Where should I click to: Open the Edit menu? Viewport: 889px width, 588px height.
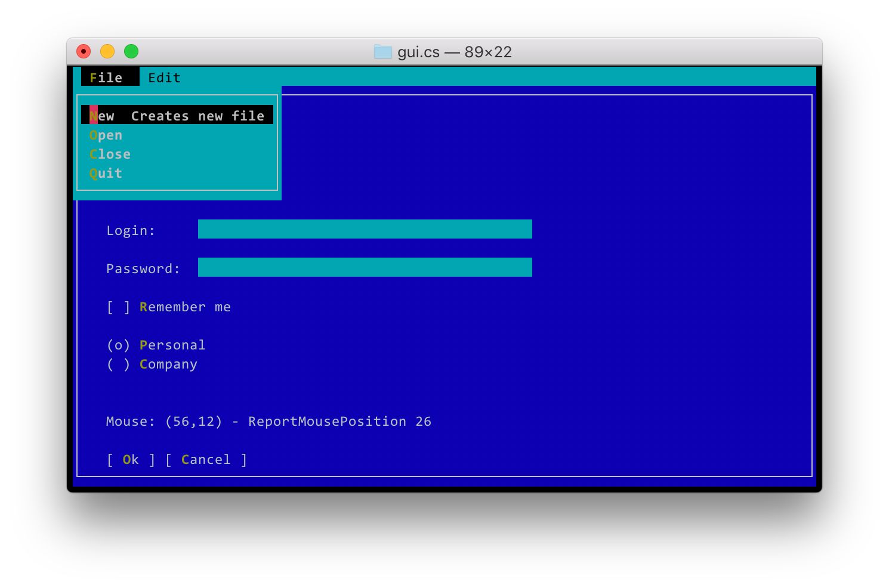click(165, 77)
